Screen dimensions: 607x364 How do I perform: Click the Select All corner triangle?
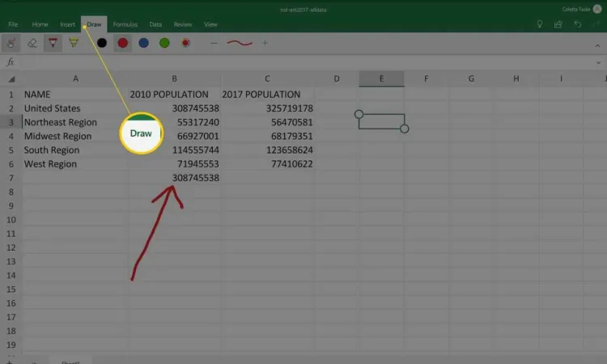pos(11,79)
